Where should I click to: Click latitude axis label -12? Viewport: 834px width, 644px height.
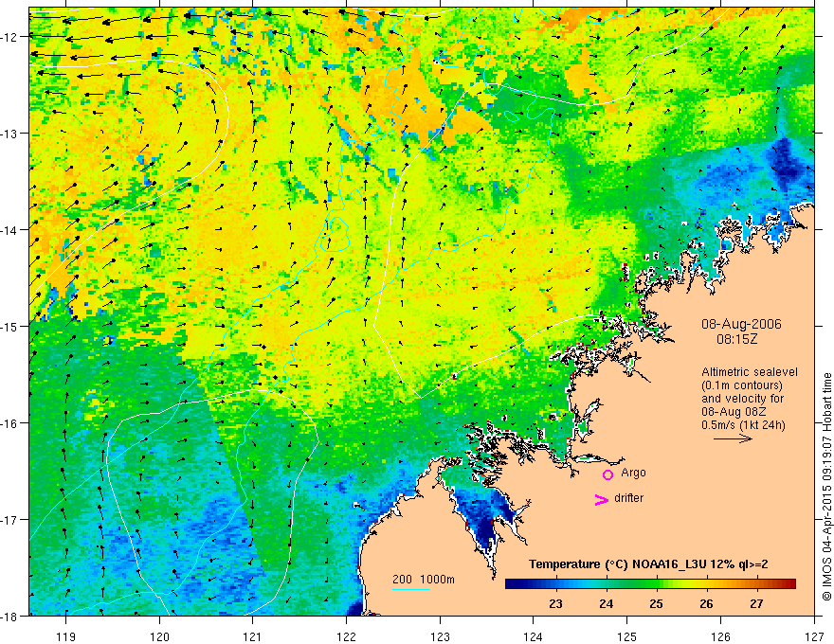[x=10, y=37]
